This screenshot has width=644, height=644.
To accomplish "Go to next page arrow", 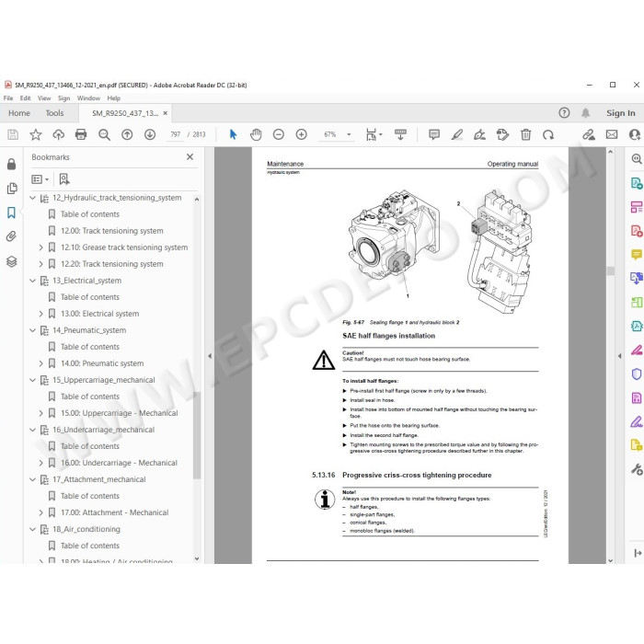I will pos(150,134).
